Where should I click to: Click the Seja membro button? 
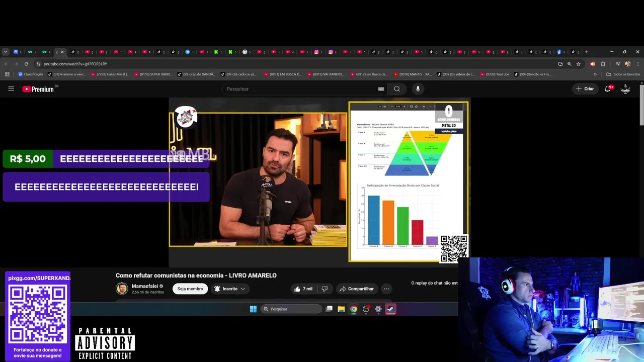click(190, 289)
